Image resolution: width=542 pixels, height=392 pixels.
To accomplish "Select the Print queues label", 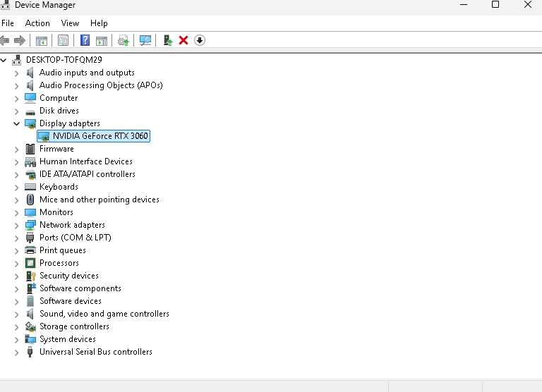I will [x=63, y=250].
